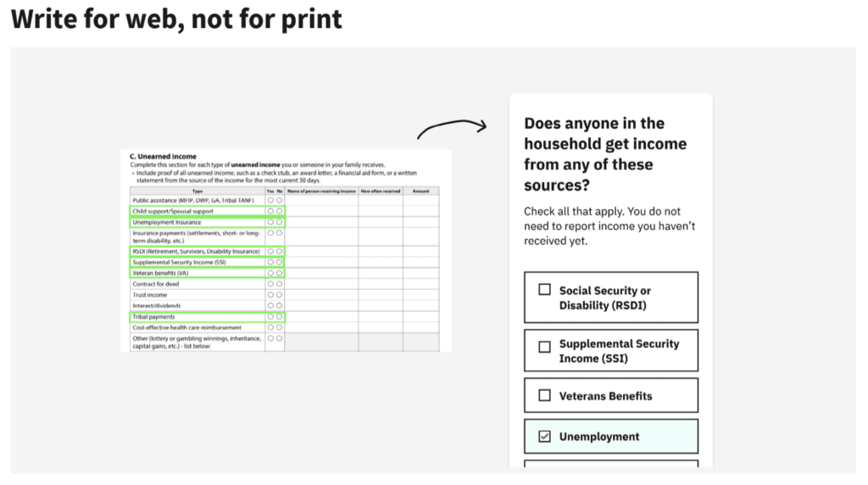Click name cell for Trust income row
This screenshot has width=868, height=485.
(x=321, y=295)
